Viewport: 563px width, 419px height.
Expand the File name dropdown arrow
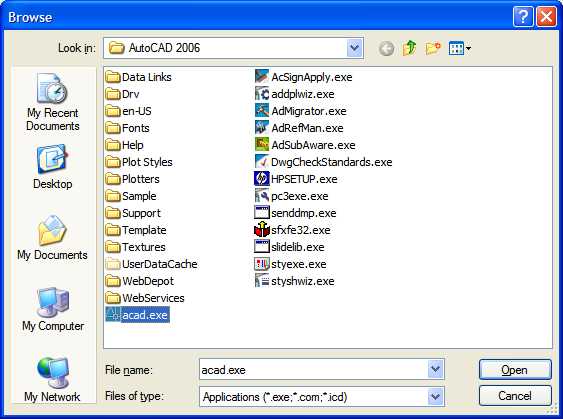coord(435,369)
